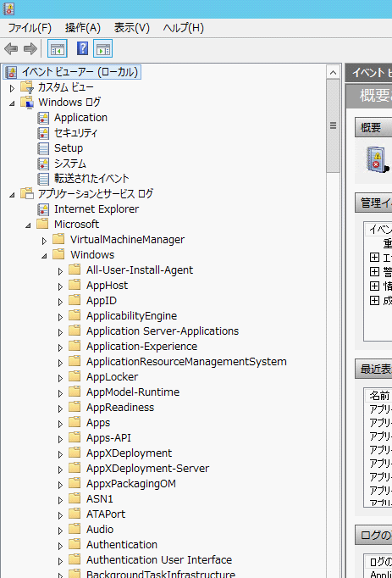The width and height of the screenshot is (392, 578).
Task: Expand the AppID node
Action: click(60, 302)
